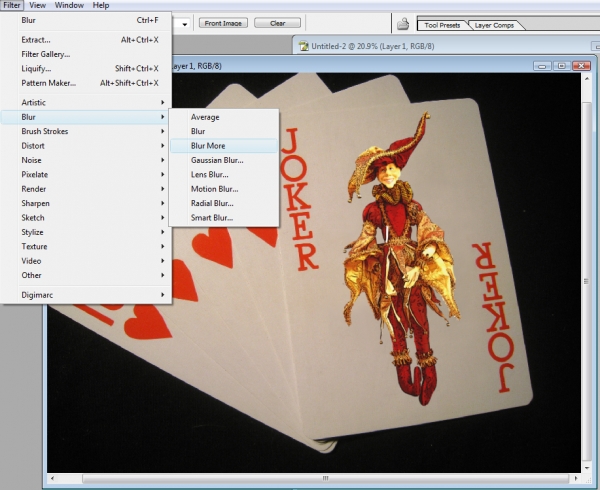Open the Window menu
Screen dimensions: 600x490
pos(69,5)
